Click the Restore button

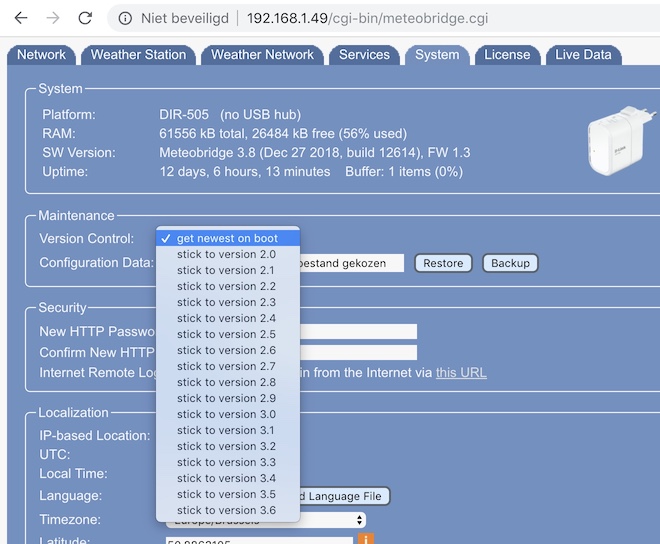(443, 263)
